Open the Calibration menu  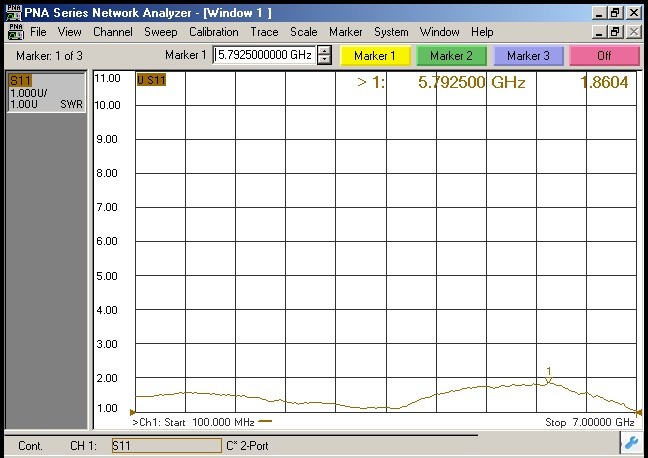click(214, 32)
